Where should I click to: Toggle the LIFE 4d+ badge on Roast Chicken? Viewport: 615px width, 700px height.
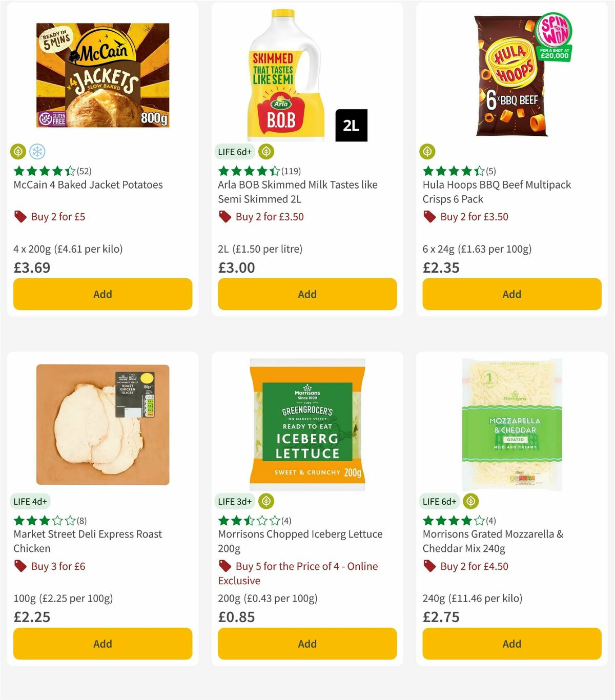31,501
